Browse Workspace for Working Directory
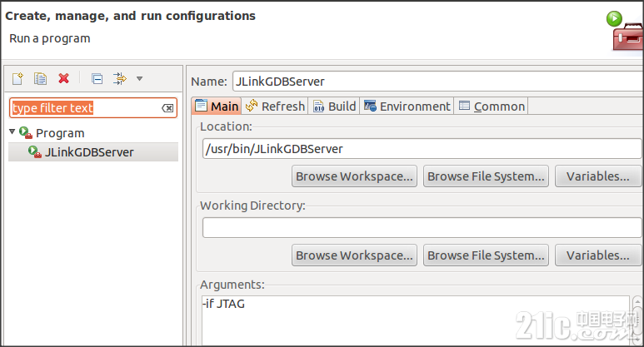 [354, 255]
